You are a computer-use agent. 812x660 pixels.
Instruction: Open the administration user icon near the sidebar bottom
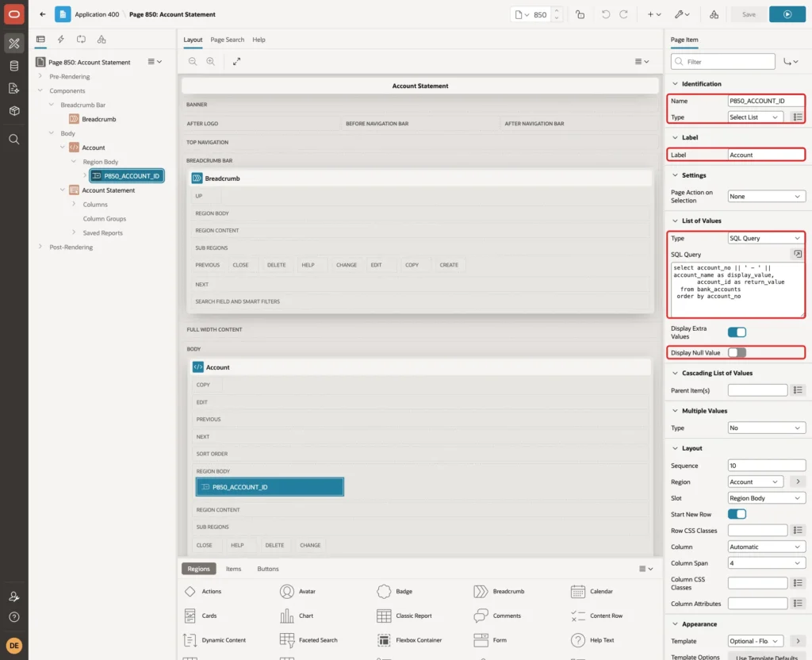coord(14,597)
